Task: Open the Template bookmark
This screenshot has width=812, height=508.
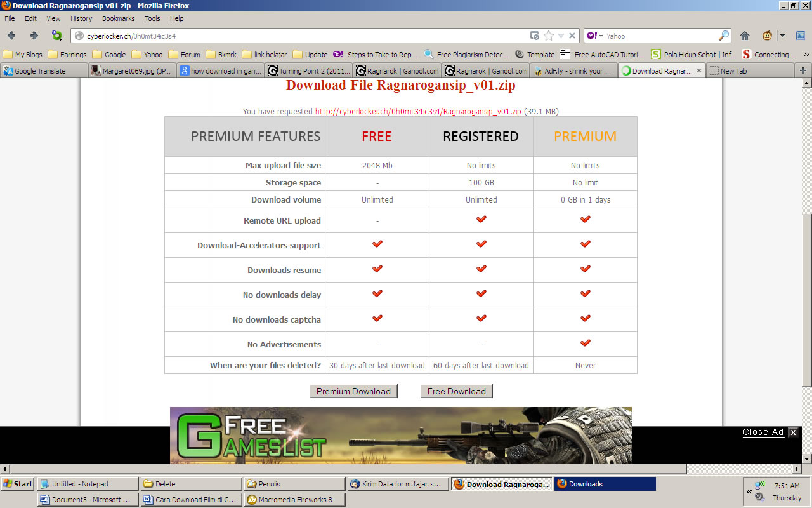Action: pyautogui.click(x=535, y=55)
